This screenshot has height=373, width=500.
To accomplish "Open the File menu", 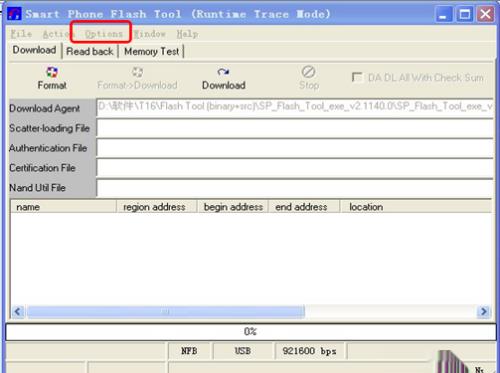I will pos(21,34).
